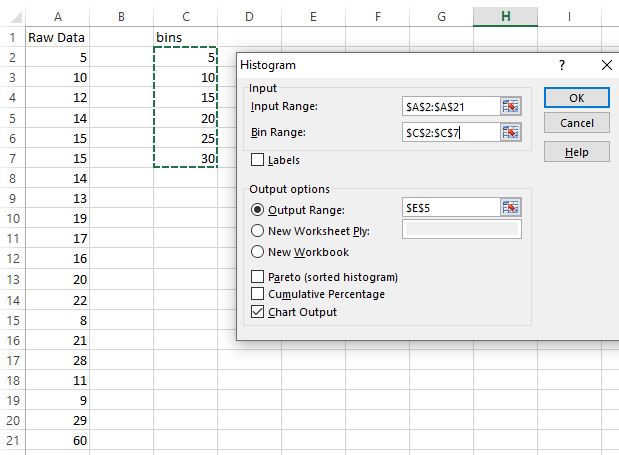Select cell A17 containing 28
The height and width of the screenshot is (455, 619).
click(x=58, y=360)
